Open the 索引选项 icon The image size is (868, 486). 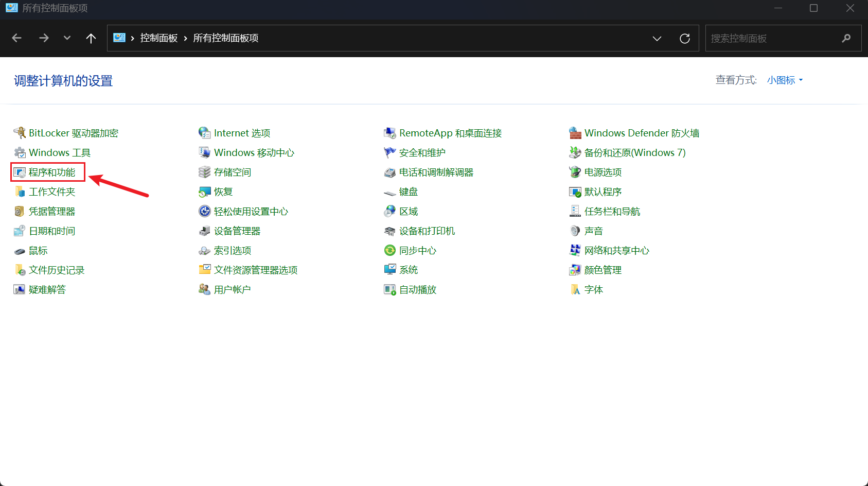pos(205,251)
